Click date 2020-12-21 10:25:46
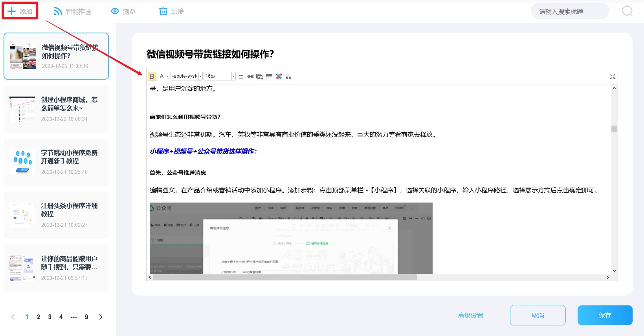Screen dimensions: 644x336 click(64, 172)
